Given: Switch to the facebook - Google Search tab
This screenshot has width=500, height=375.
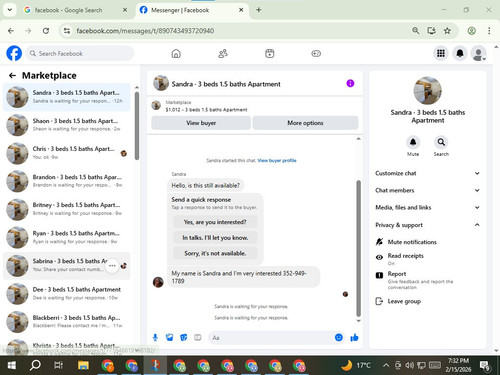Looking at the screenshot, I should (76, 10).
